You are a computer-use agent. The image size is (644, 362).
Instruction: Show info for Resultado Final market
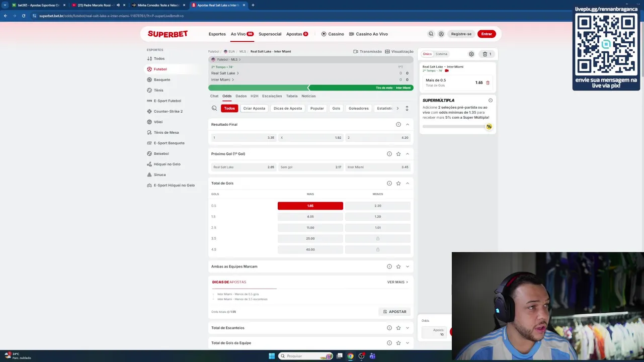click(x=398, y=124)
